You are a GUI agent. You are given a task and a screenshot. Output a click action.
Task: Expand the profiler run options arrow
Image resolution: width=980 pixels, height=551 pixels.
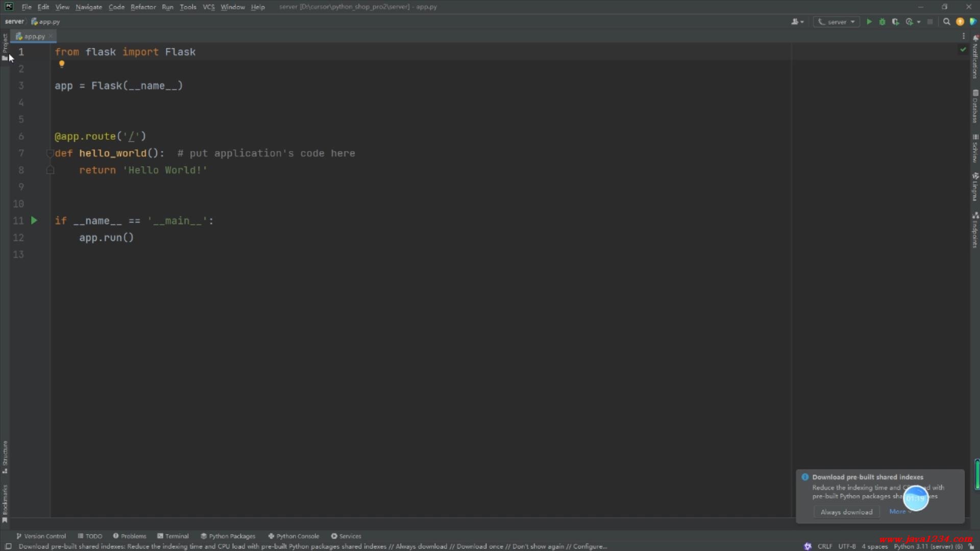click(919, 22)
